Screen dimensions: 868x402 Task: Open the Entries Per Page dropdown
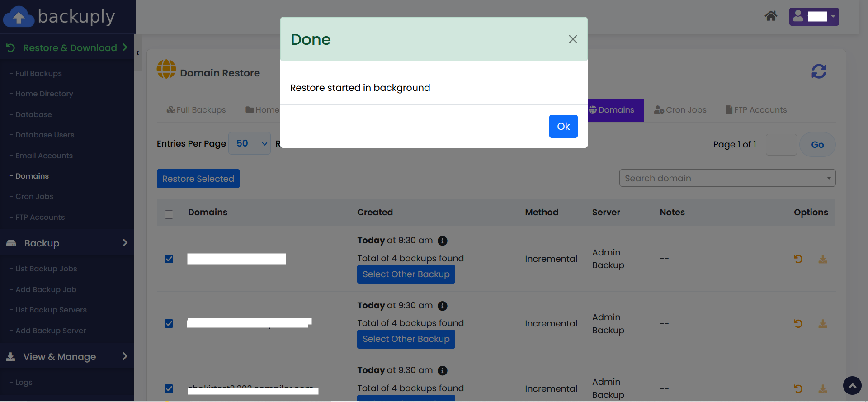point(250,144)
